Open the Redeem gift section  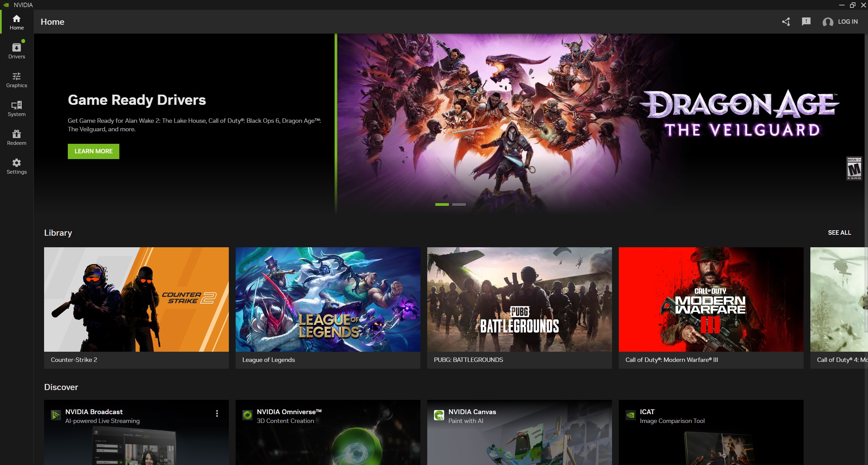coord(17,137)
